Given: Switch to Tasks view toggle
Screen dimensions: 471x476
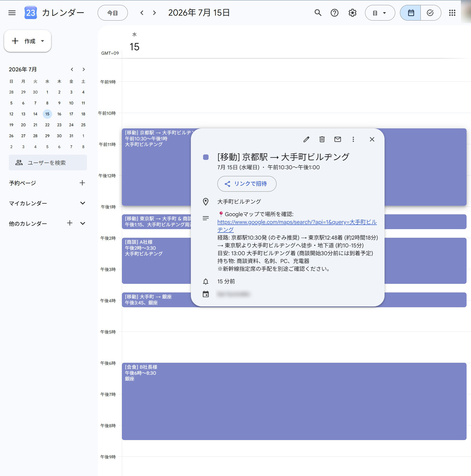Looking at the screenshot, I should 431,13.
